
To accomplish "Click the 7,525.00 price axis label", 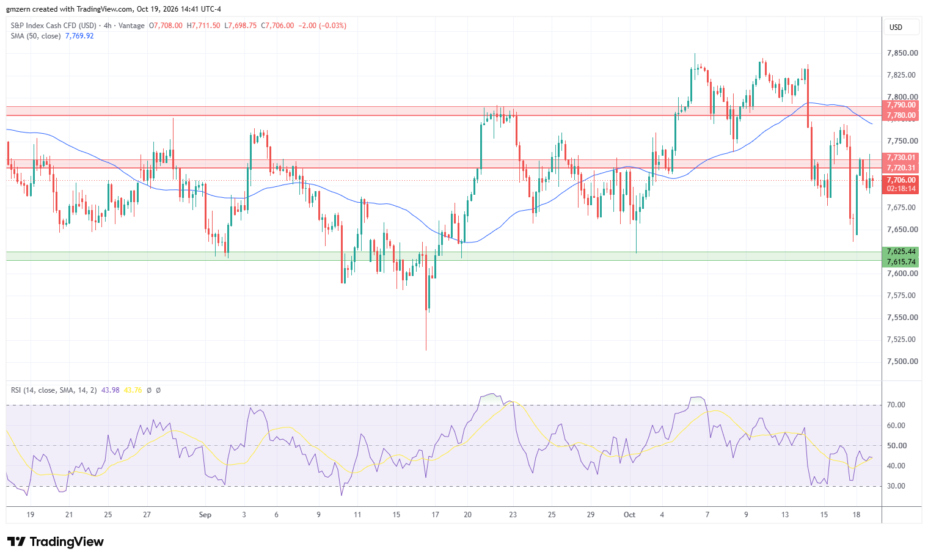I will point(902,340).
